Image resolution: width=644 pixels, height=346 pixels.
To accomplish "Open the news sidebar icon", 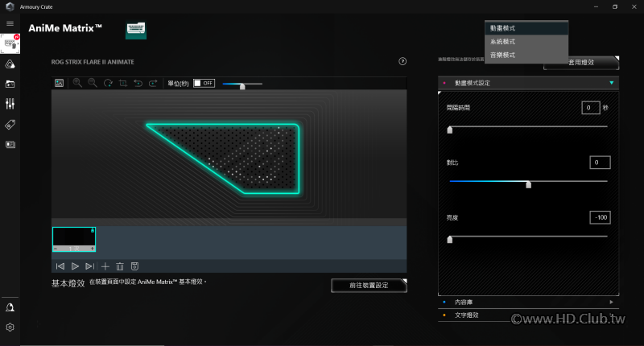I will 10,145.
